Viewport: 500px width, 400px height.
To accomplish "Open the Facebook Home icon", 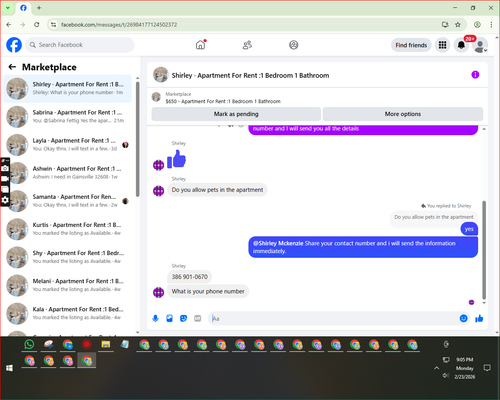I will pos(200,45).
